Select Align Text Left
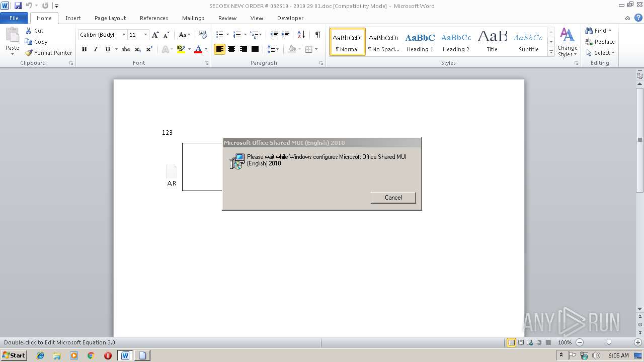This screenshot has width=644, height=362. pyautogui.click(x=219, y=49)
